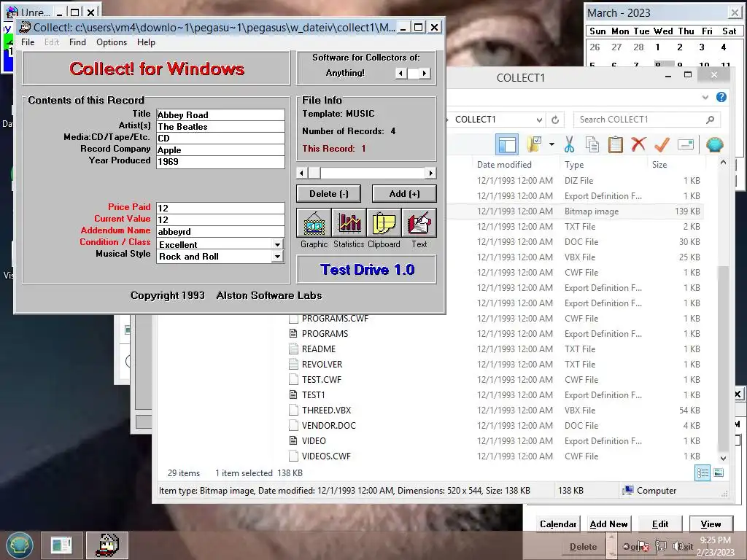Open the Options menu in Collect!
Image resolution: width=747 pixels, height=560 pixels.
click(x=112, y=42)
